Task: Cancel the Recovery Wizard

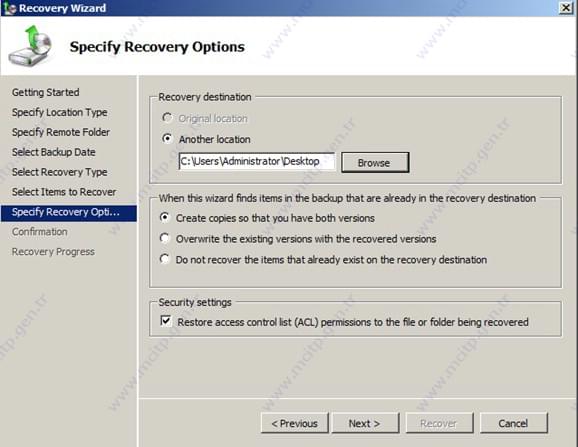Action: [x=513, y=423]
